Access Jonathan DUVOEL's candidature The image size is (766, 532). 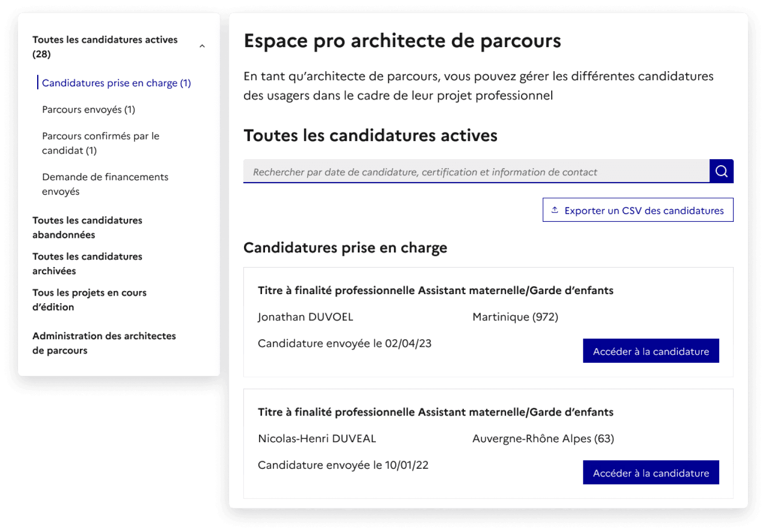[x=651, y=351]
